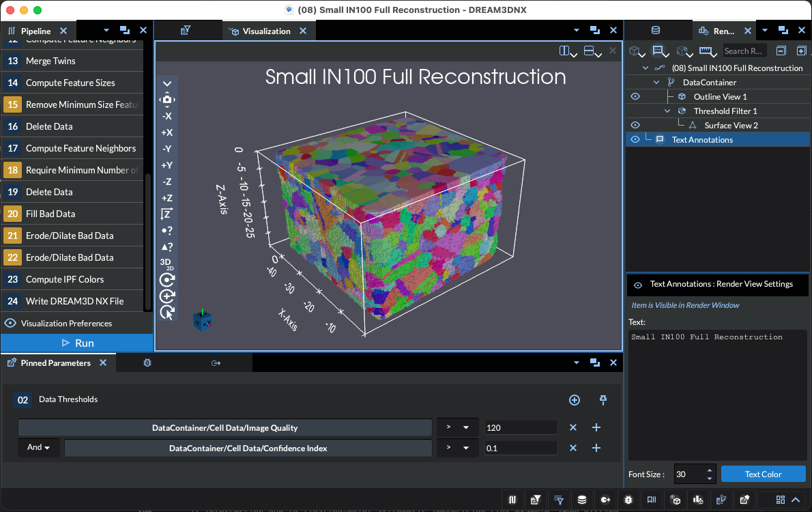This screenshot has width=812, height=512.
Task: Toggle visibility of Text Annotations row
Action: pyautogui.click(x=635, y=139)
